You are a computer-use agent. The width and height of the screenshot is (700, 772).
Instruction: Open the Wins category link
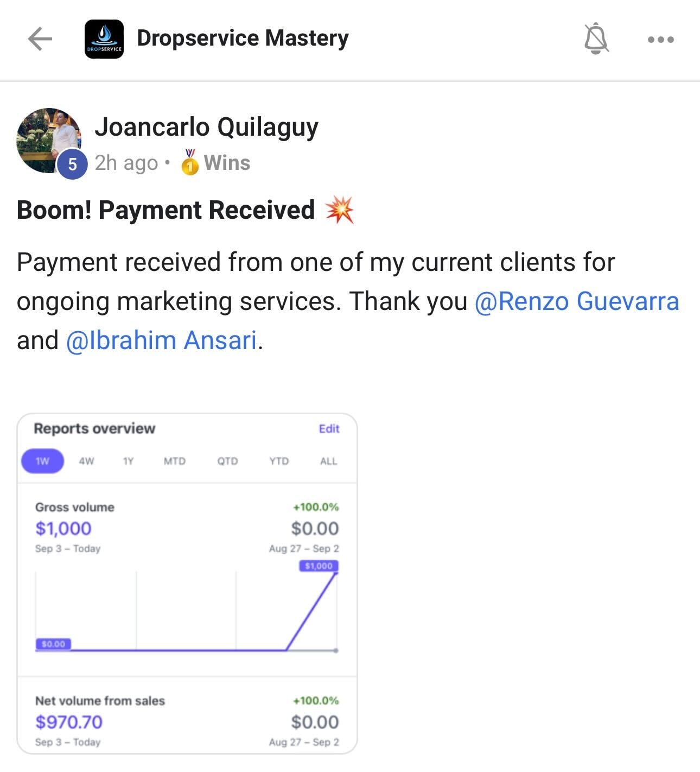point(227,163)
